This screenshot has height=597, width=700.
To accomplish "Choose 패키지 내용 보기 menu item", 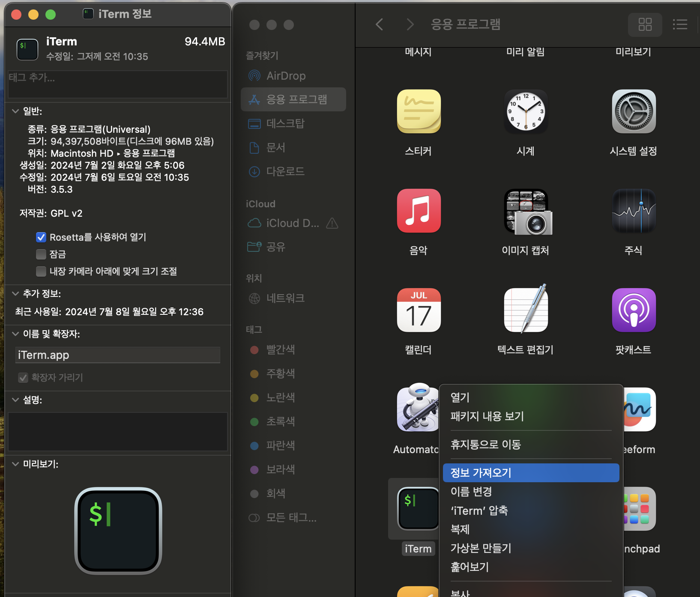I will [x=531, y=416].
